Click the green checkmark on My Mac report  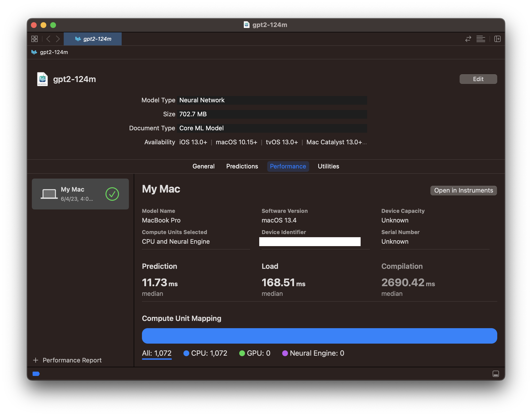coord(112,194)
